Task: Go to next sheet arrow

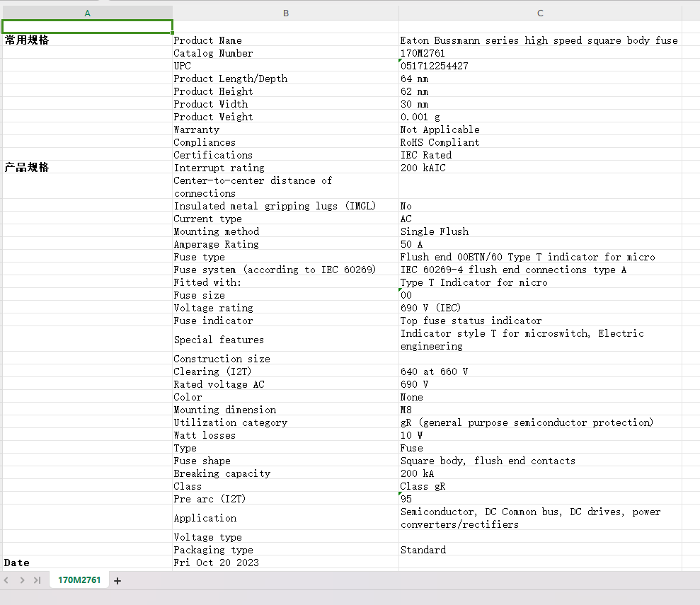Action: click(x=22, y=580)
